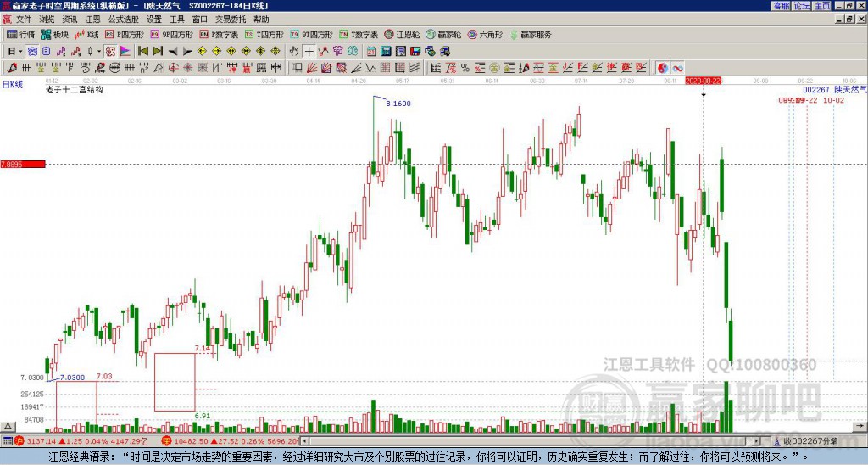
Task: Launch the 赢家轮 wheel tool
Action: [443, 34]
